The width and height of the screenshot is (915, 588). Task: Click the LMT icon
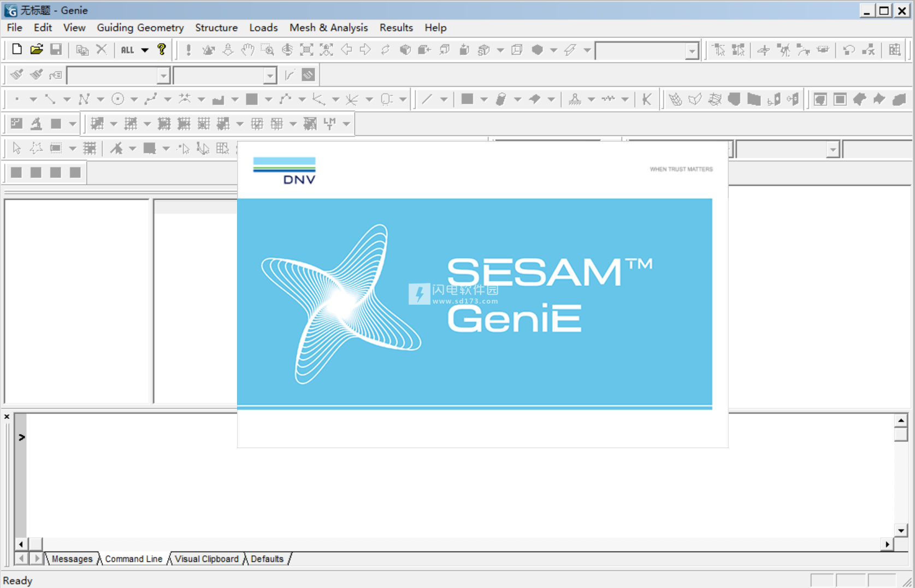point(329,123)
